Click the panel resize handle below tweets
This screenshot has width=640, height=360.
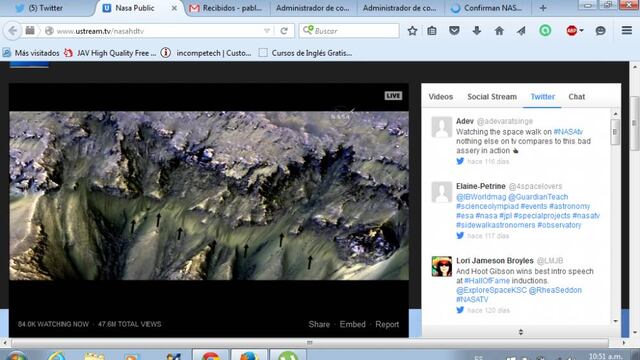coord(521,332)
